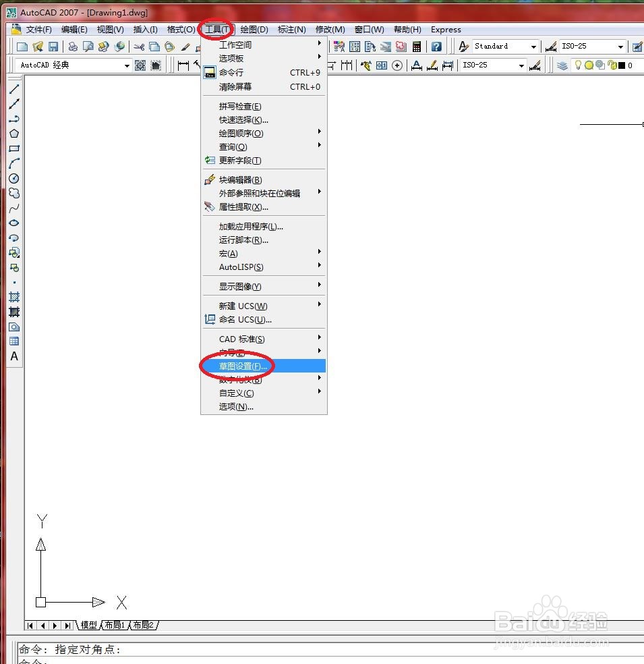Switch to the 布局1 tab
The height and width of the screenshot is (664, 644).
[115, 625]
